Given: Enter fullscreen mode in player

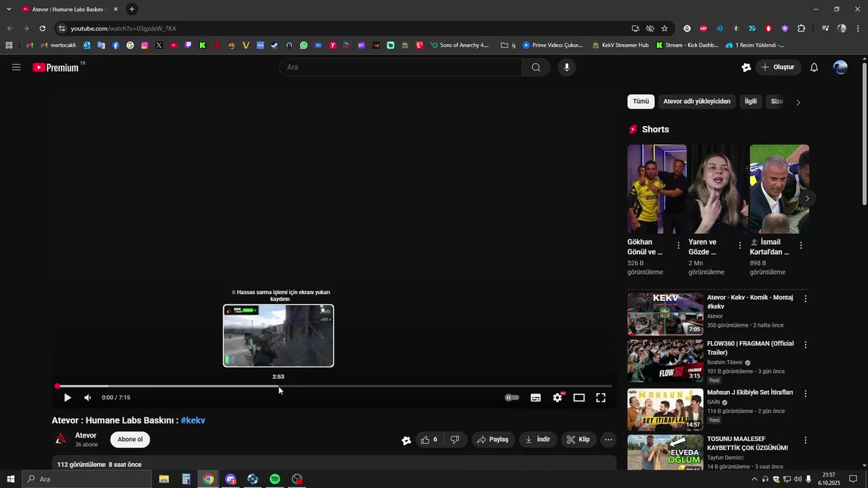Looking at the screenshot, I should pyautogui.click(x=601, y=398).
